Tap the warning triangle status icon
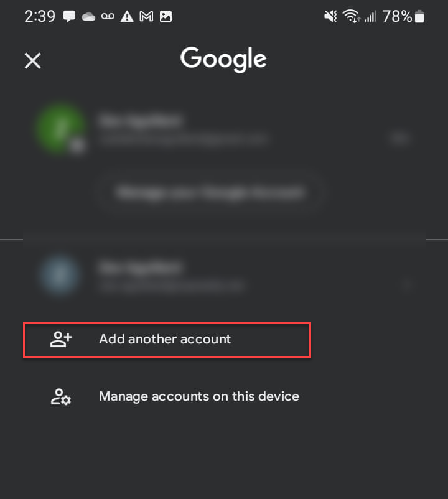448x499 pixels. point(127,17)
